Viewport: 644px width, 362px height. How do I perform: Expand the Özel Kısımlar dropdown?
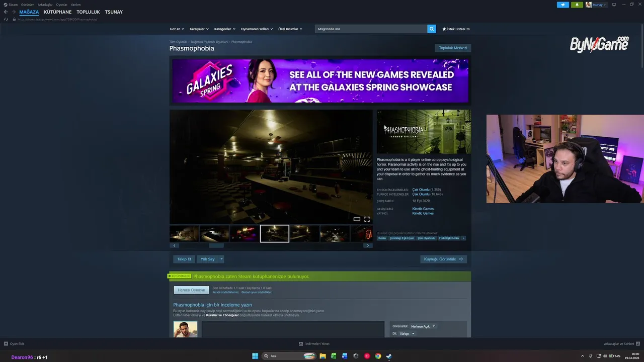[x=290, y=29]
